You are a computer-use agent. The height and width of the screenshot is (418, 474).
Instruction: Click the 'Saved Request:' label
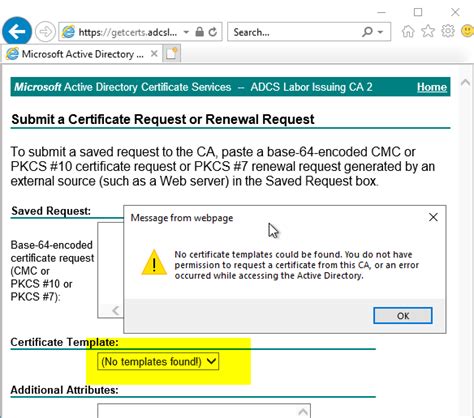(51, 211)
